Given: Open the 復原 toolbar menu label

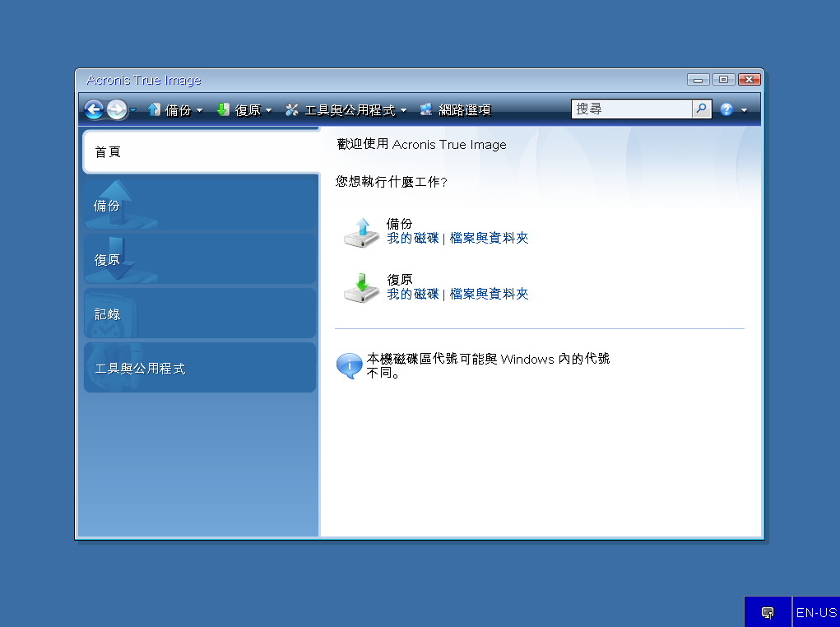Looking at the screenshot, I should 248,110.
